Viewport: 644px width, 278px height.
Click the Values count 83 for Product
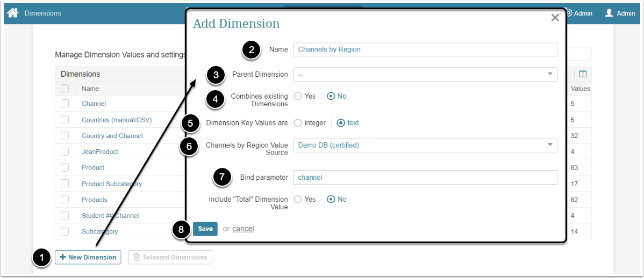(574, 167)
